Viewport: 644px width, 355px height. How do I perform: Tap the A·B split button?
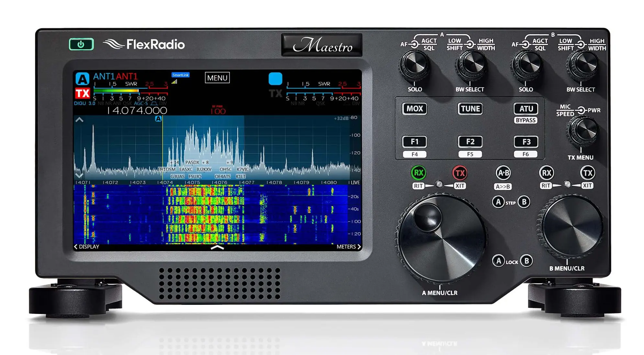click(503, 173)
